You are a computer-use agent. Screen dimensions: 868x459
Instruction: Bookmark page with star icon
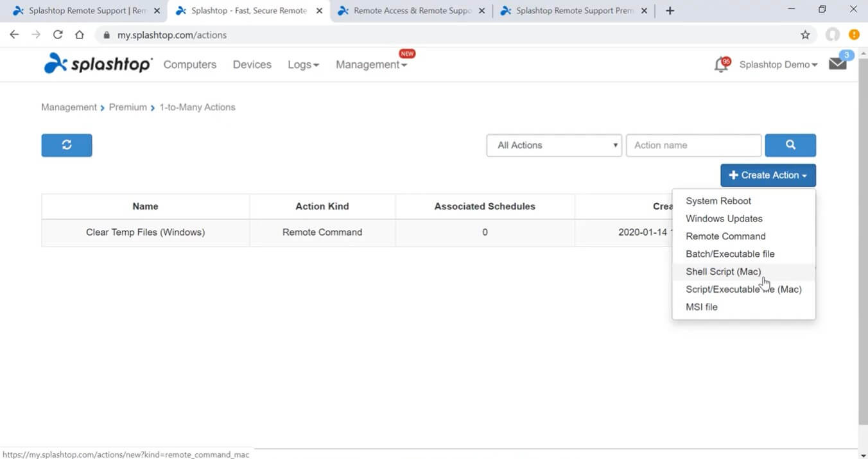805,35
